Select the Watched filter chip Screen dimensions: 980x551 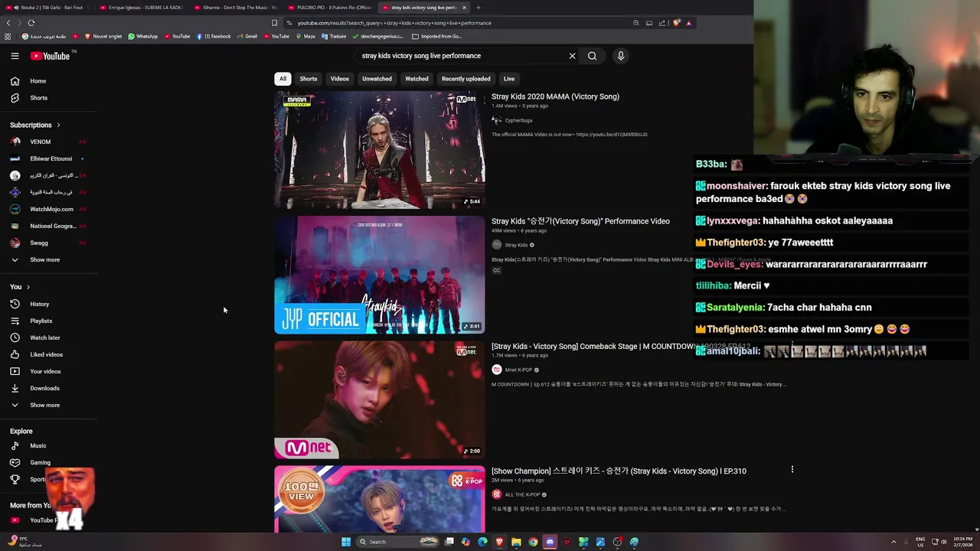tap(416, 79)
